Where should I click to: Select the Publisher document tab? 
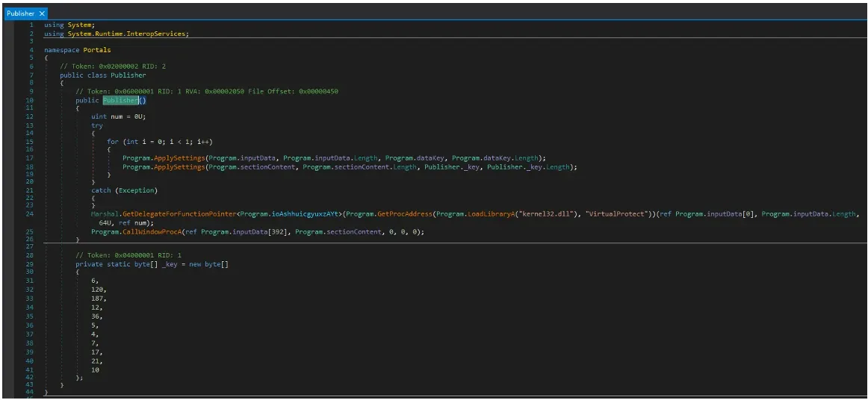25,13
